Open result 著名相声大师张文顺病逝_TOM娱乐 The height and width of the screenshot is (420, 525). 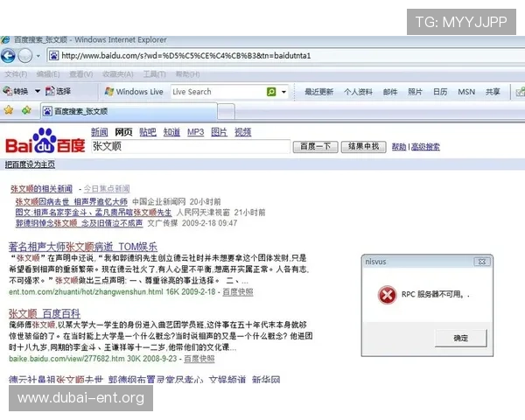coord(83,247)
